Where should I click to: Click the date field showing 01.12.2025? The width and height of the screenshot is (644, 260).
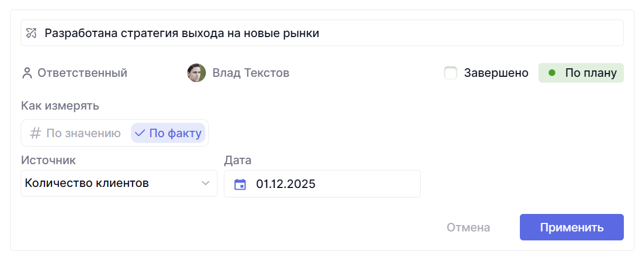(329, 184)
